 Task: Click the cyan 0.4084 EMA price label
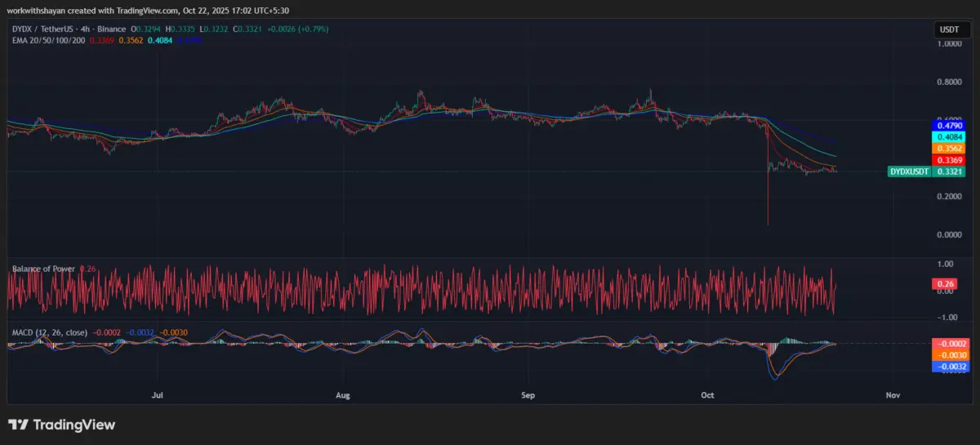(948, 137)
